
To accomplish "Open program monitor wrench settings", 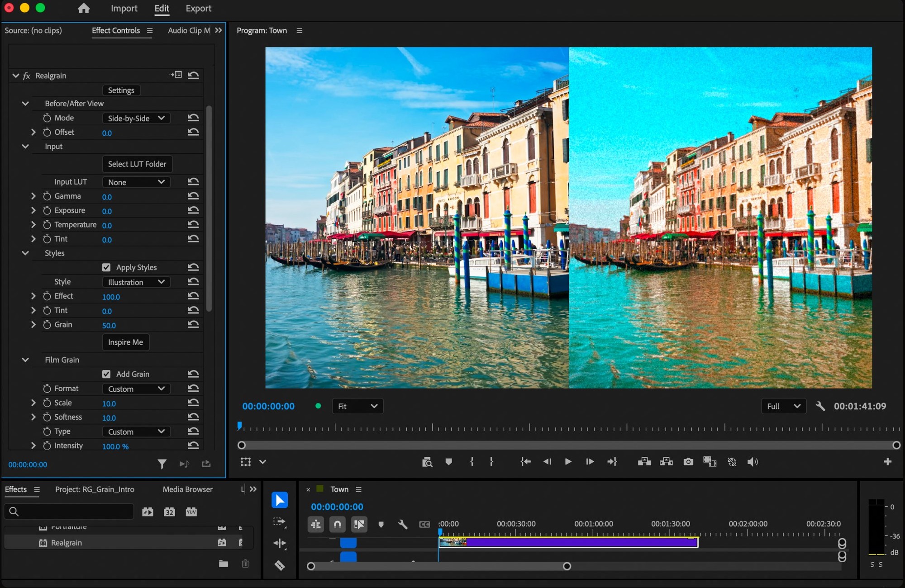I will tap(820, 406).
